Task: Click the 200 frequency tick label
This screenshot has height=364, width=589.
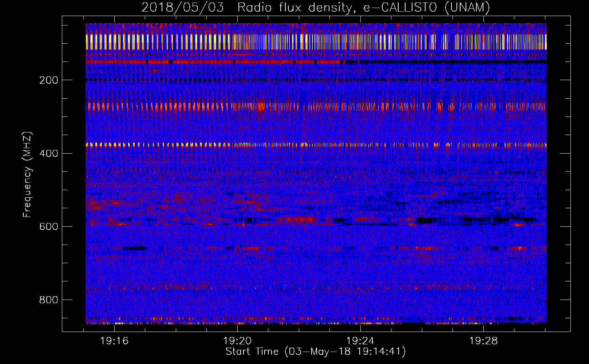Action: click(49, 80)
